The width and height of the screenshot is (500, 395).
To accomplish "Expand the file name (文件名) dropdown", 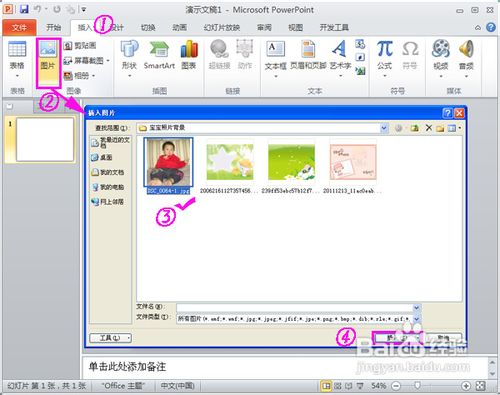I will [x=417, y=308].
